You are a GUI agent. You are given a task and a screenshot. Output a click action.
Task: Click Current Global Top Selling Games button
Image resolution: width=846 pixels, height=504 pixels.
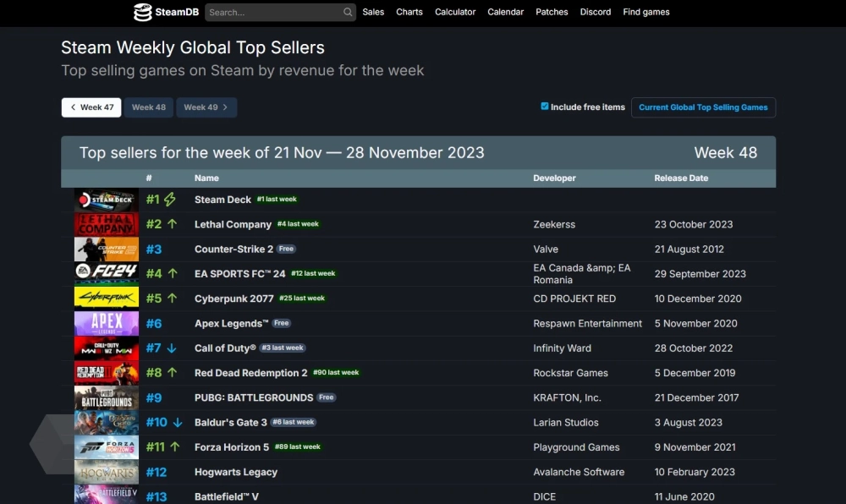[703, 107]
